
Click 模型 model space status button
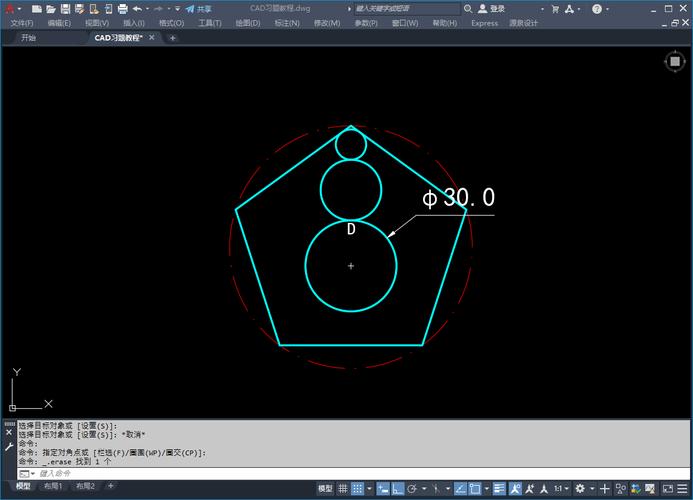click(x=325, y=489)
